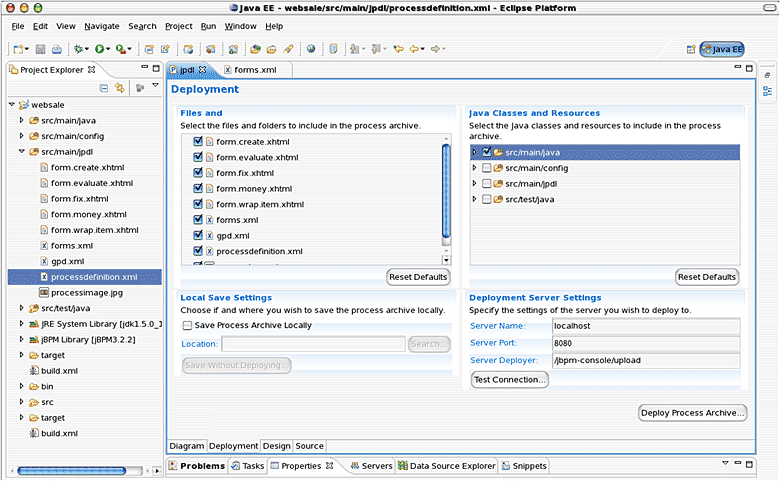Click the Previous Annotation toolbar icon

[376, 49]
